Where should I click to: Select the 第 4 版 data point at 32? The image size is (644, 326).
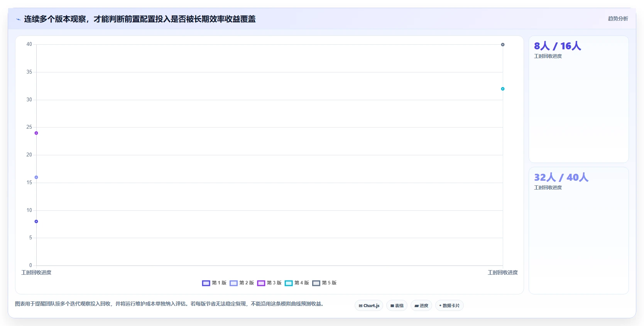503,89
